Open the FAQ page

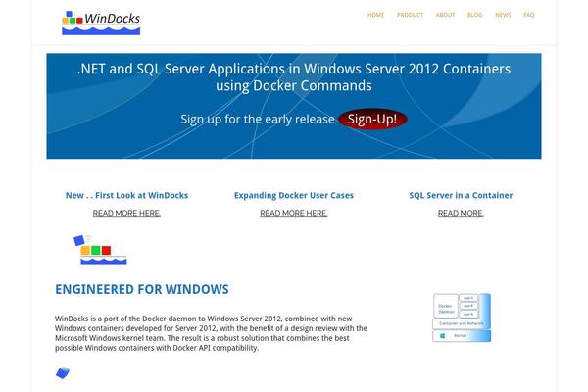pos(529,15)
